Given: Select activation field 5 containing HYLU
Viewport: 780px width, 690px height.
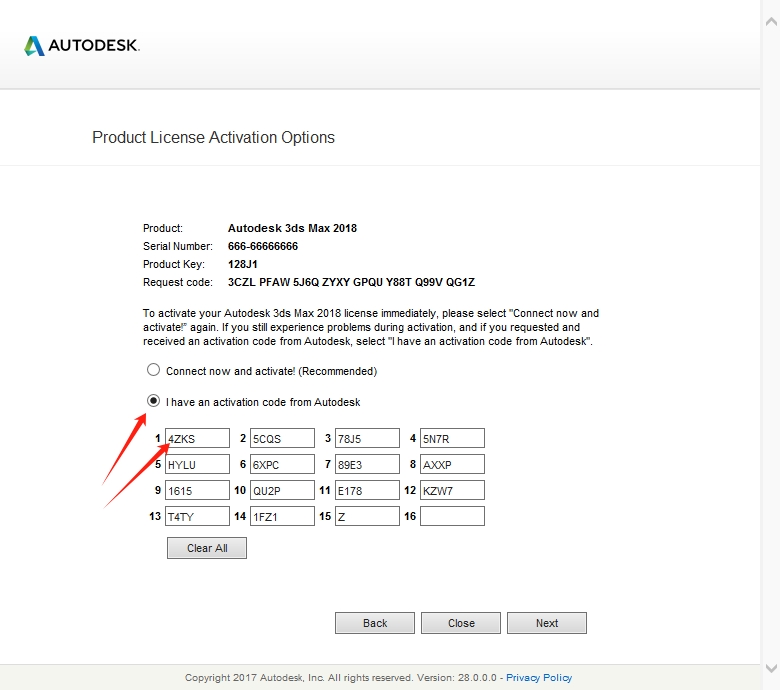Looking at the screenshot, I should (197, 464).
